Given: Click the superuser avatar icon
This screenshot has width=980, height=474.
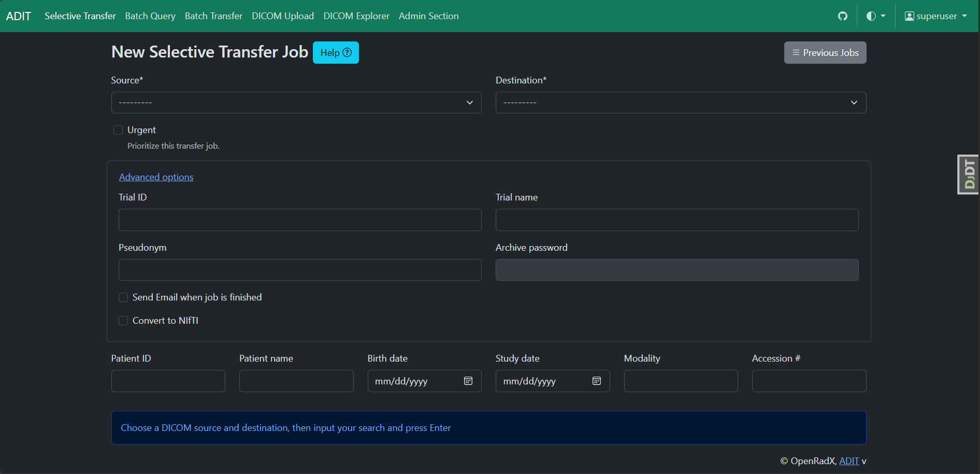Looking at the screenshot, I should point(909,16).
